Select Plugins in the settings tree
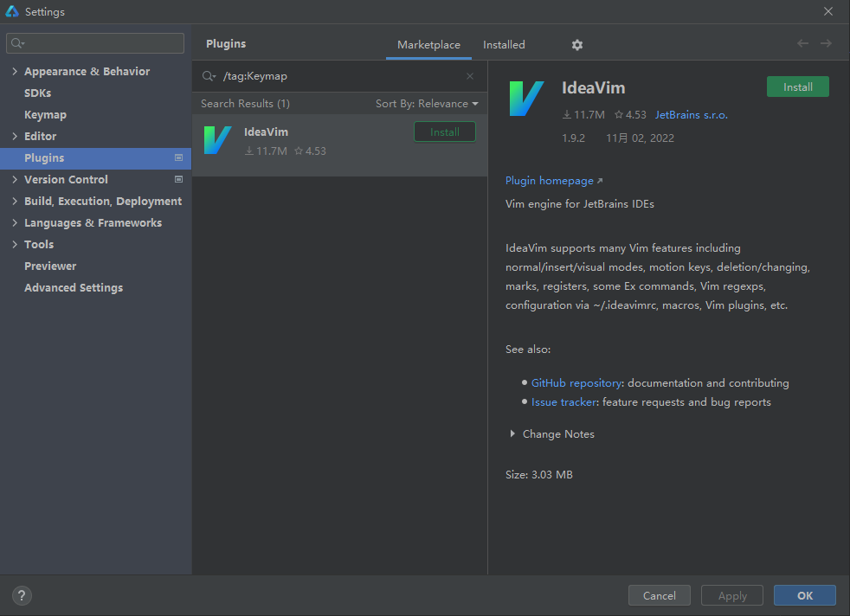Image resolution: width=850 pixels, height=616 pixels. [x=95, y=157]
